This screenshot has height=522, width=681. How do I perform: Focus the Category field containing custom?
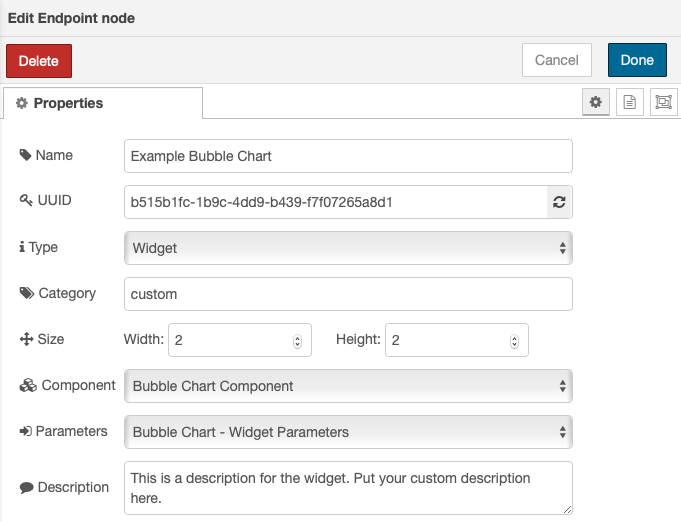tap(348, 294)
